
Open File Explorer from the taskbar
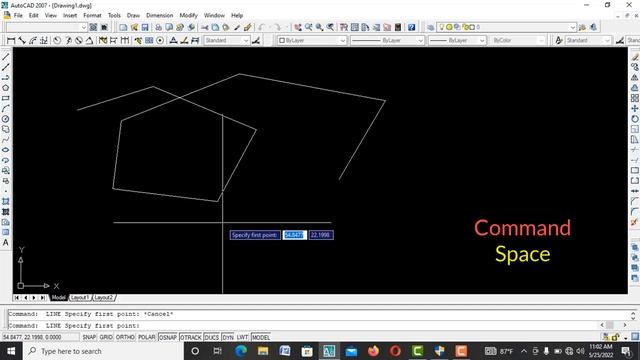point(263,351)
